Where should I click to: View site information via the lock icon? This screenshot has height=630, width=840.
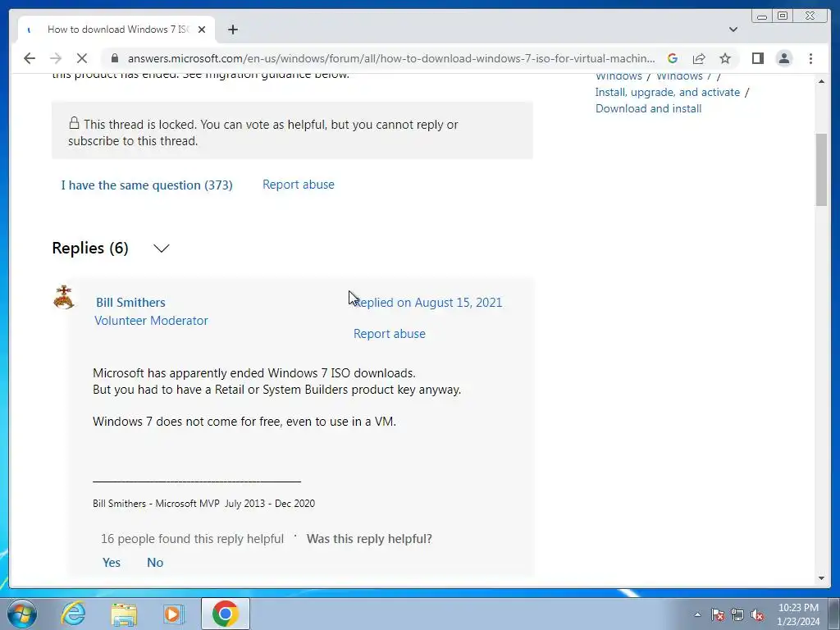tap(114, 58)
